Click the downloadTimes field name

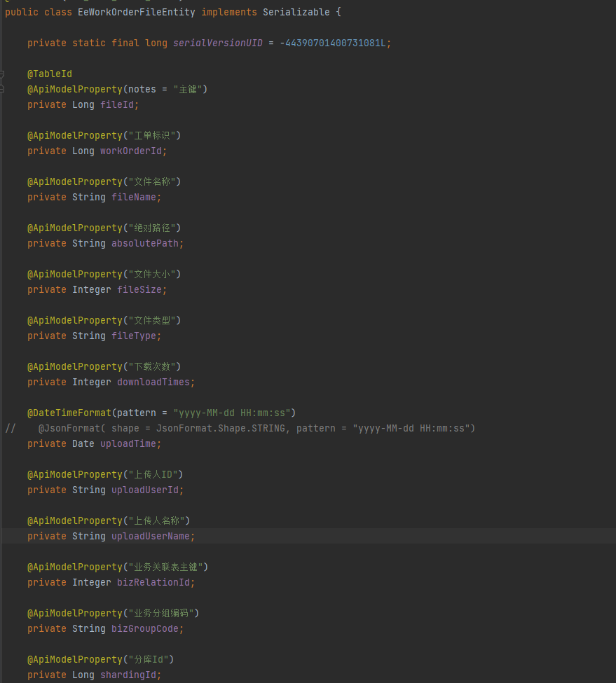(x=153, y=382)
